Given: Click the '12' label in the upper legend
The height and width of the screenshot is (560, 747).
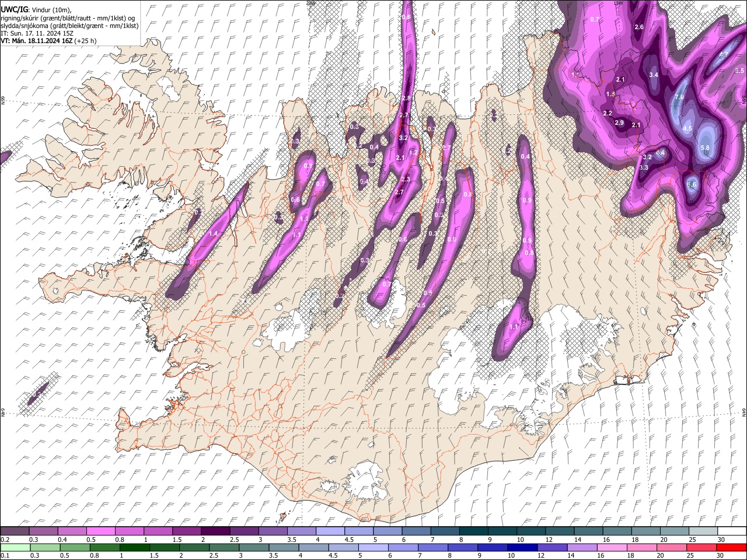Looking at the screenshot, I should tap(549, 540).
